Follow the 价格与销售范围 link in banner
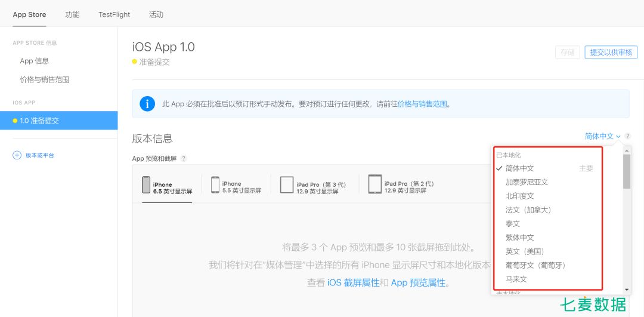Viewport: 644px width, 317px height. tap(422, 104)
